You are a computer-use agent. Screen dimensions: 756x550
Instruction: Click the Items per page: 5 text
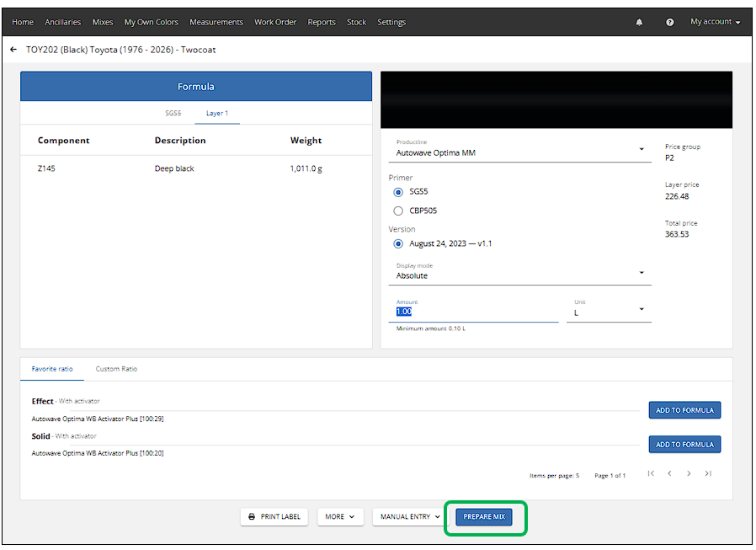tap(555, 476)
